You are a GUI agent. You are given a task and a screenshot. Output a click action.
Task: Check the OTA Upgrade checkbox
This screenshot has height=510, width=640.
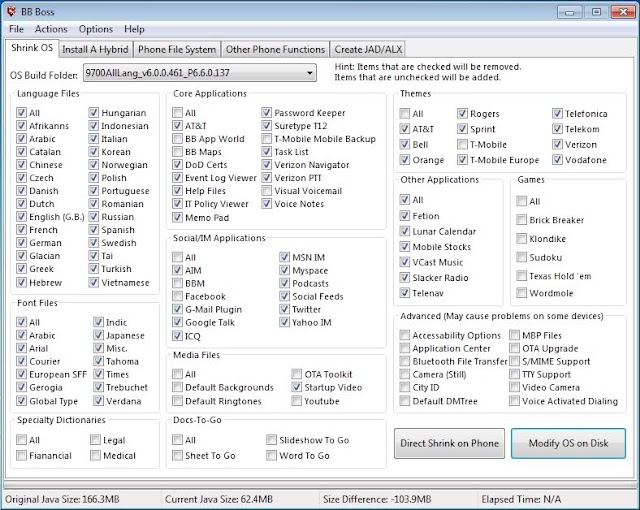514,348
